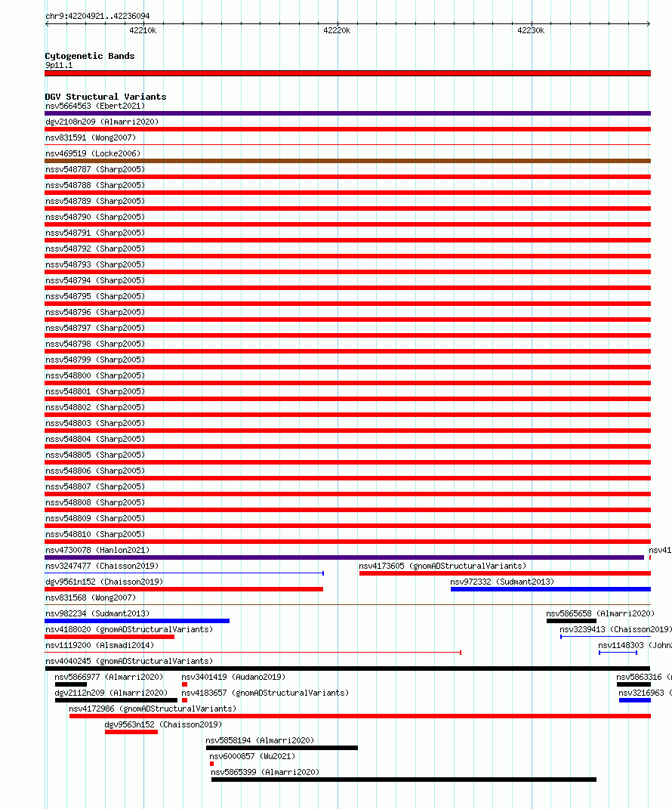Click the Cytogenetic Bands track title
This screenshot has height=809, width=672.
click(x=90, y=56)
